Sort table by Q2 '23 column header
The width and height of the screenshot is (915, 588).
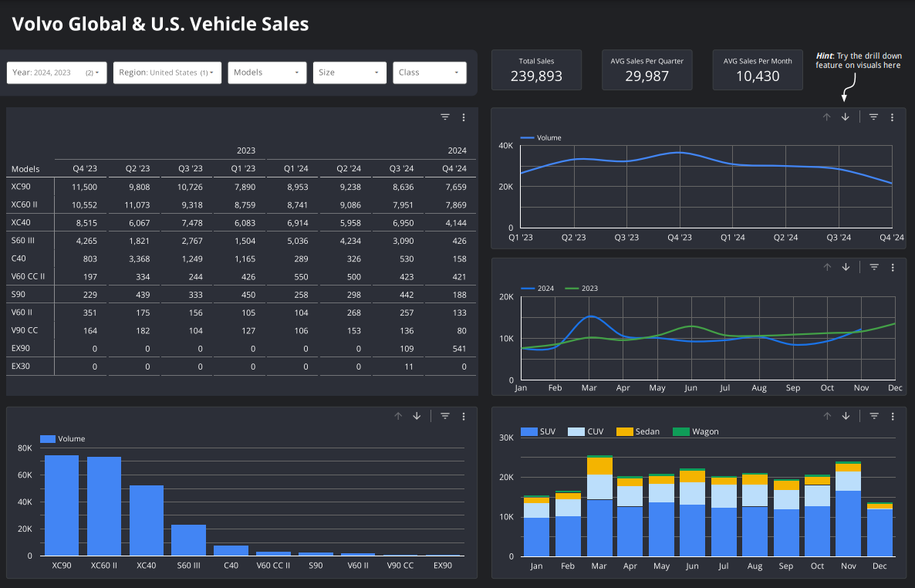coord(138,169)
